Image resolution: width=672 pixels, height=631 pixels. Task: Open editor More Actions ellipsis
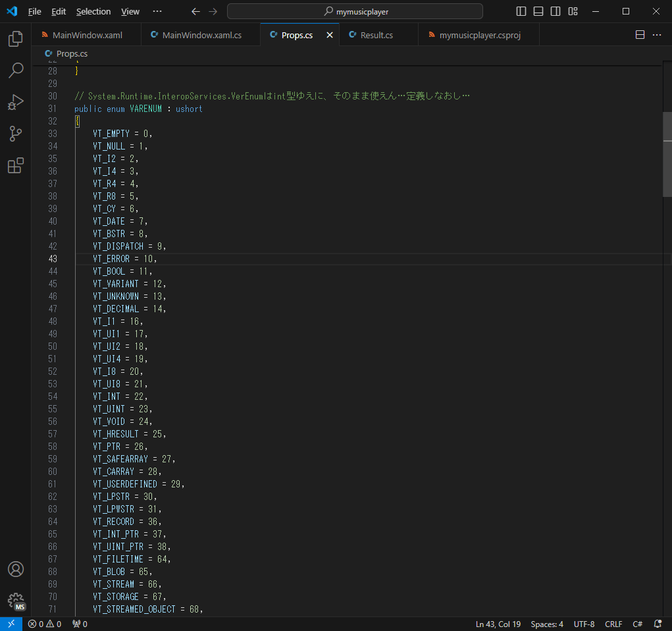coord(657,35)
